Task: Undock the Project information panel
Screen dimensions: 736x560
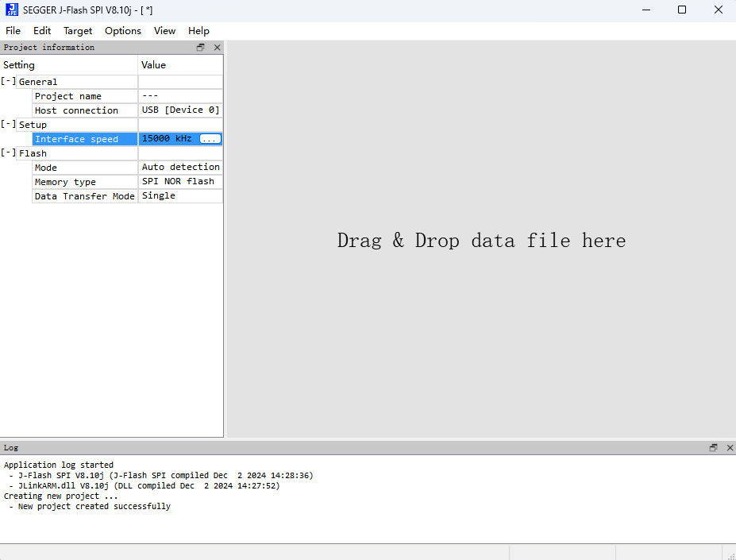Action: tap(201, 48)
